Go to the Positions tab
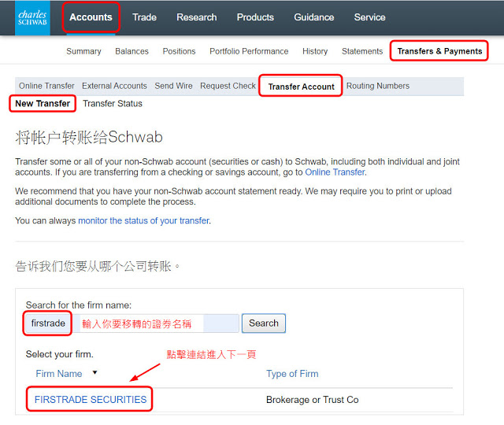The width and height of the screenshot is (504, 425). coord(179,51)
